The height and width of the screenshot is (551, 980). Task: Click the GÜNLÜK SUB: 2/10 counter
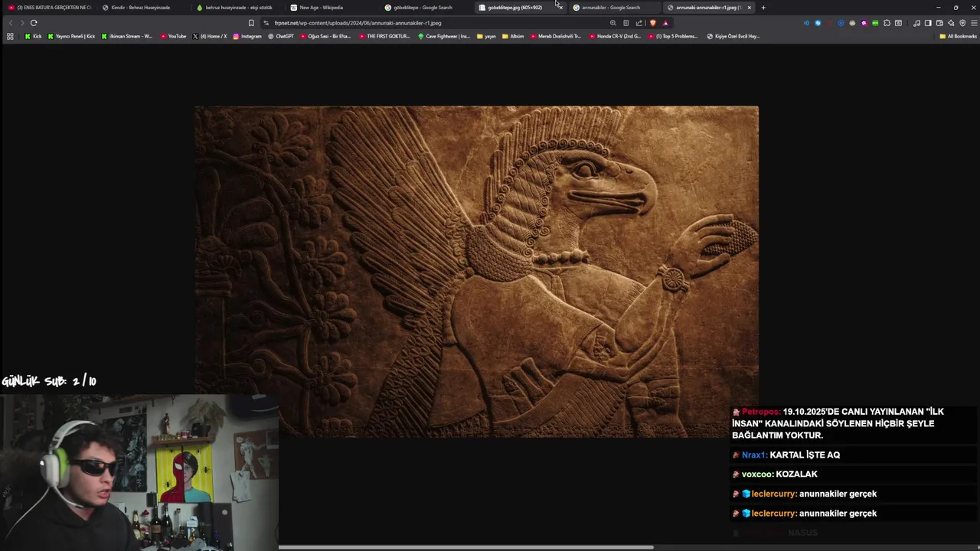[x=49, y=381]
